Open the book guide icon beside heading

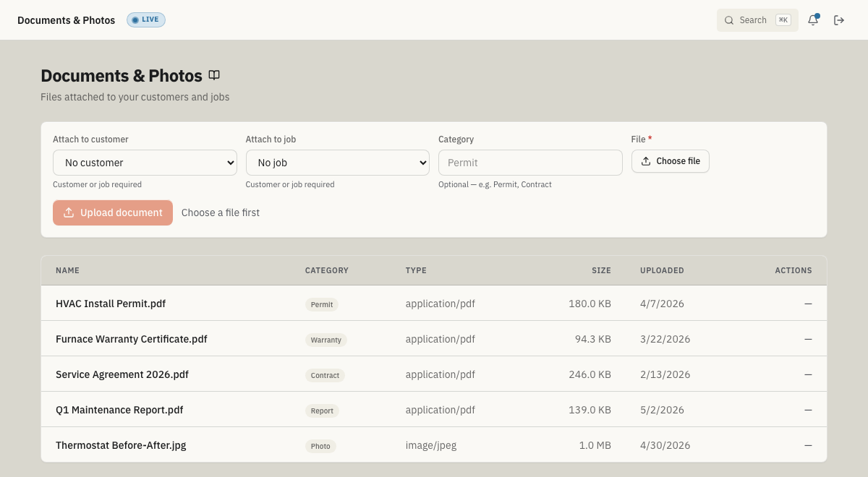click(214, 75)
